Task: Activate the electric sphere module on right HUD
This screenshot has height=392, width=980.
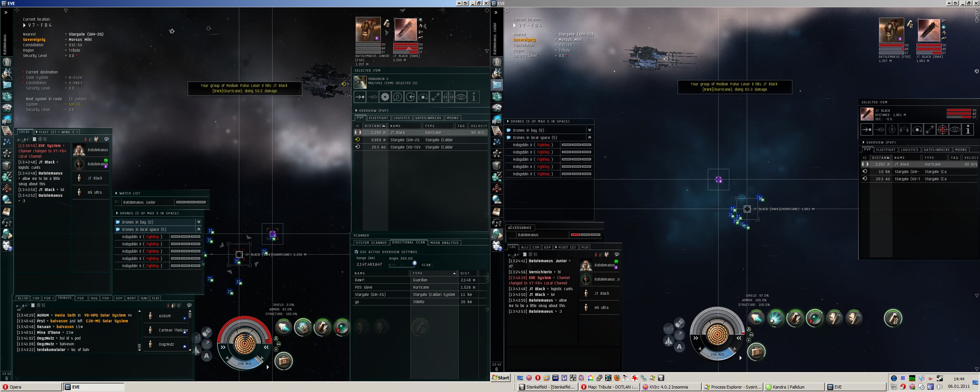Action: (776, 318)
